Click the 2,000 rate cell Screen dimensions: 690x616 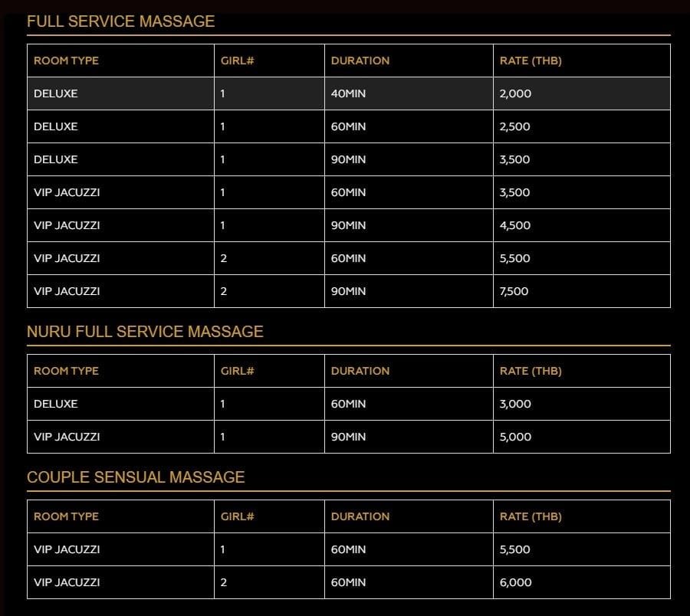coord(515,93)
